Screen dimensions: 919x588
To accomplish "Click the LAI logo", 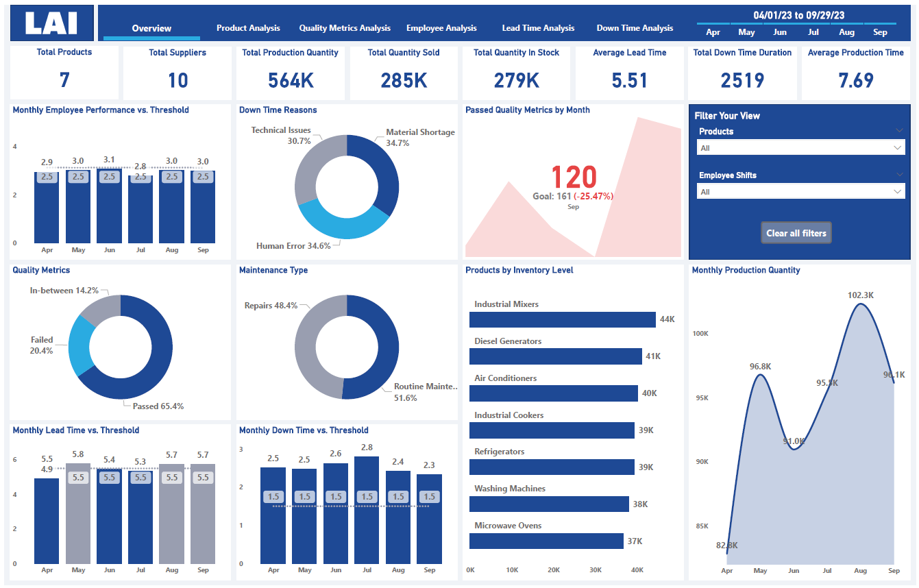I will [x=51, y=23].
